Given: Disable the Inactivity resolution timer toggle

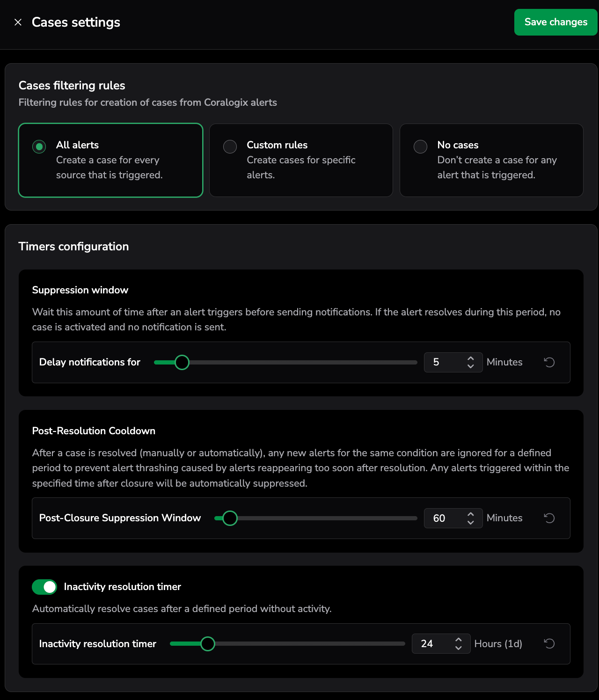Looking at the screenshot, I should coord(44,587).
